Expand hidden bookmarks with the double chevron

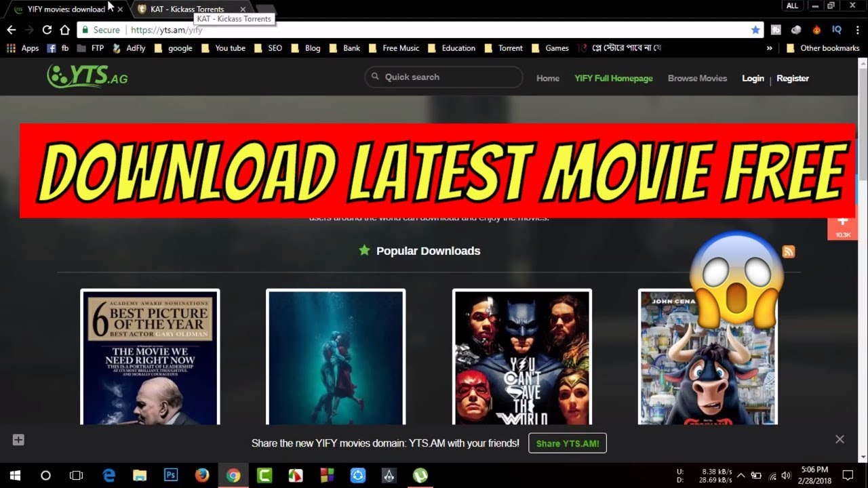coord(769,48)
